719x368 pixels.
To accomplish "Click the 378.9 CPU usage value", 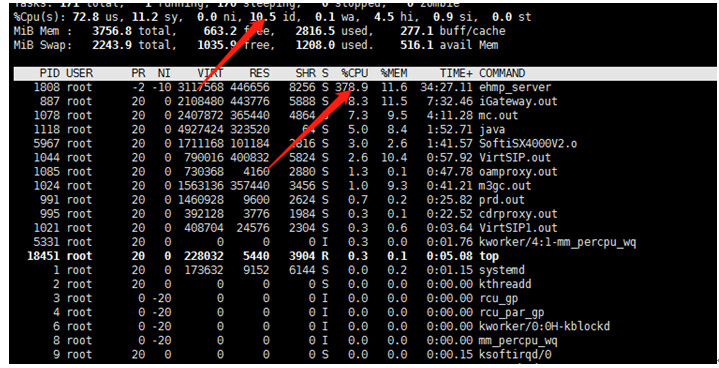I will coord(351,87).
